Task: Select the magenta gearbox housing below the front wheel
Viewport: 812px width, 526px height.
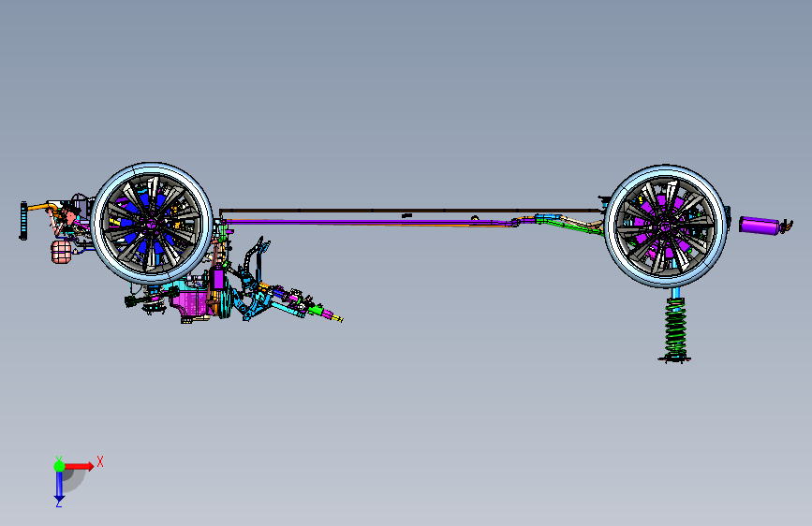Action: click(191, 303)
